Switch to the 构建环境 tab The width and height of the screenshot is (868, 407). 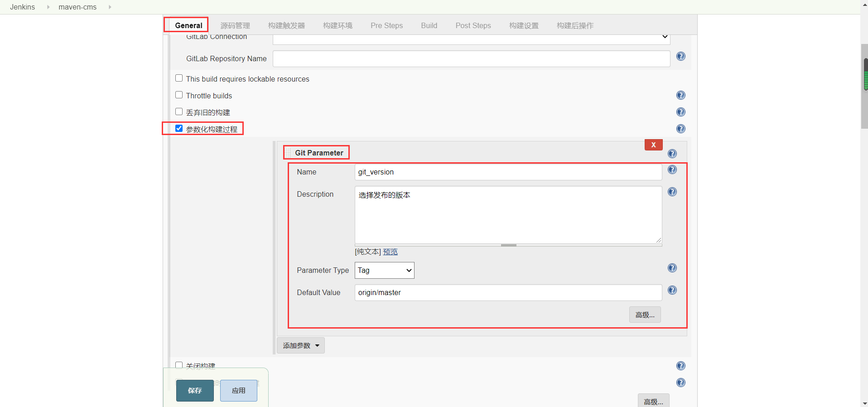pyautogui.click(x=338, y=25)
